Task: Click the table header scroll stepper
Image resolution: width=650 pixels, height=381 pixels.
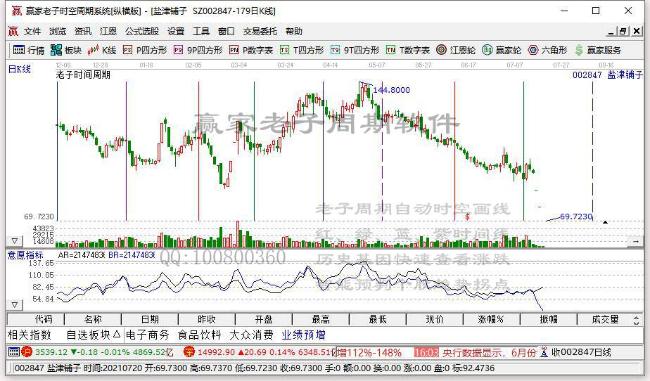Action: (x=636, y=320)
